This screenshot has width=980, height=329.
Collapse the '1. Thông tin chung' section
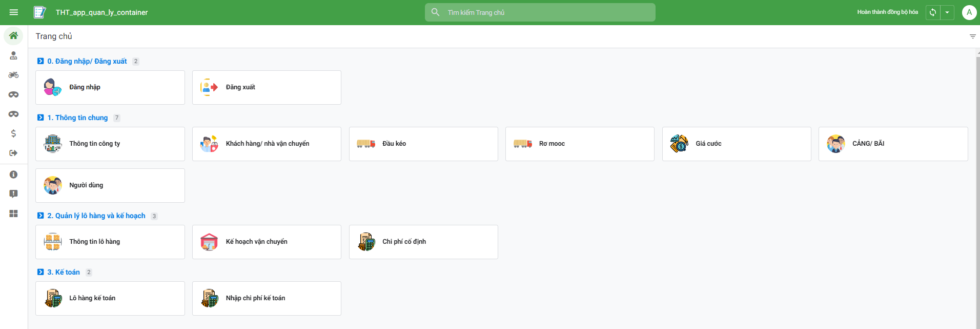(x=40, y=118)
